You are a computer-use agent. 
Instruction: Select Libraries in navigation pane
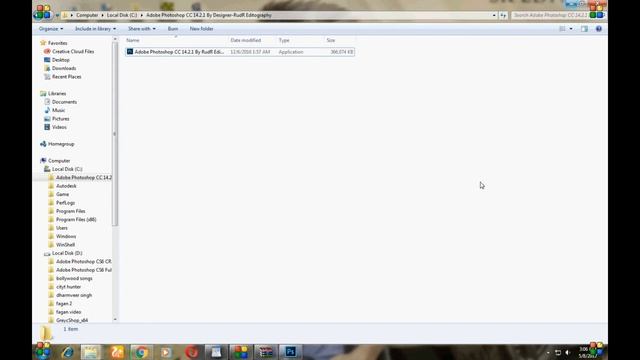[57, 93]
